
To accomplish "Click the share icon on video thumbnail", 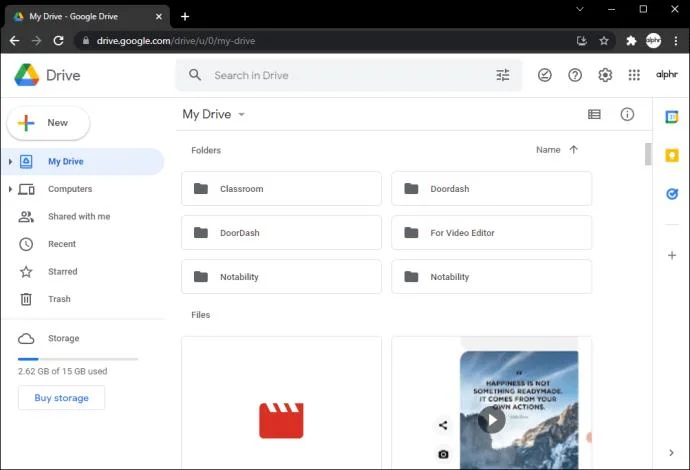I will coord(443,425).
